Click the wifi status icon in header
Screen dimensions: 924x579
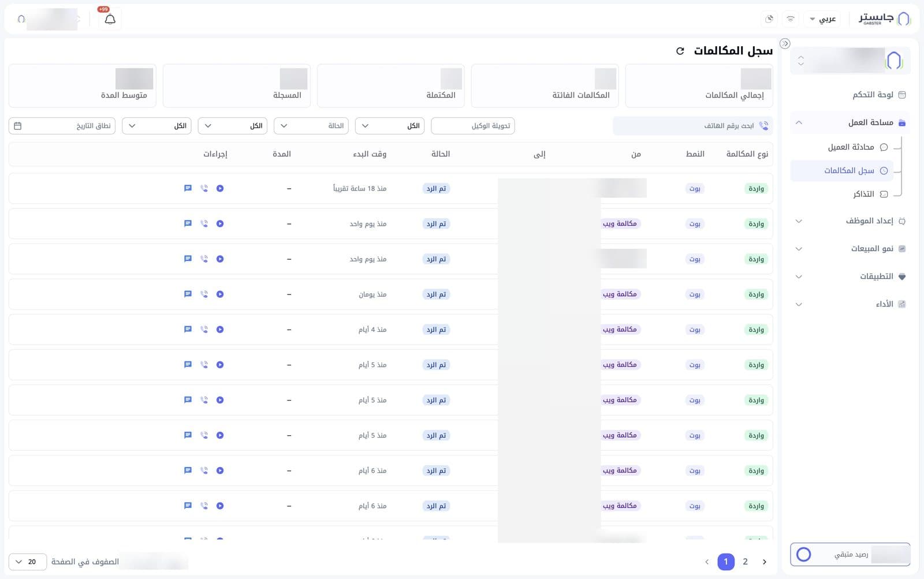coord(791,19)
